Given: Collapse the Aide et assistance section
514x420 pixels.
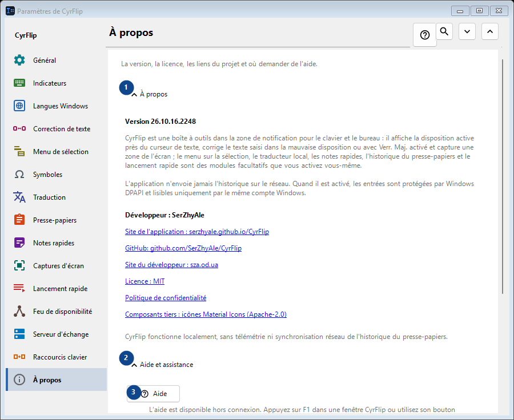Looking at the screenshot, I should [134, 365].
